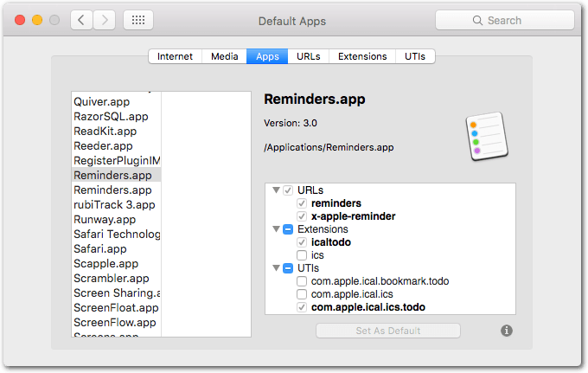Open the URLs tab
The height and width of the screenshot is (373, 588).
tap(308, 56)
